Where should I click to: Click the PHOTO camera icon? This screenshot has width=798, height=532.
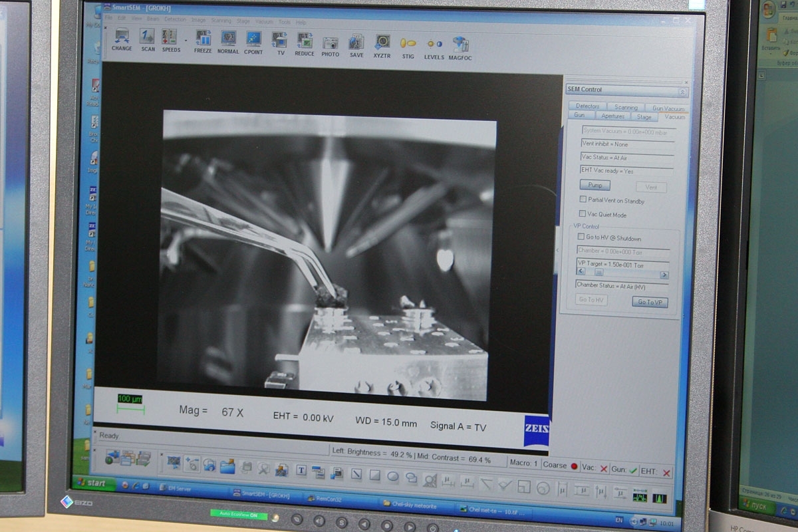pyautogui.click(x=331, y=44)
